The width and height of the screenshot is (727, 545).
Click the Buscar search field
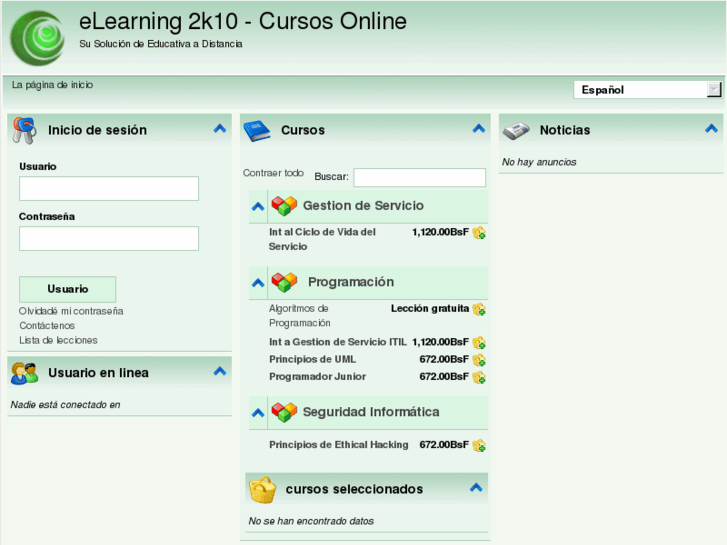420,177
